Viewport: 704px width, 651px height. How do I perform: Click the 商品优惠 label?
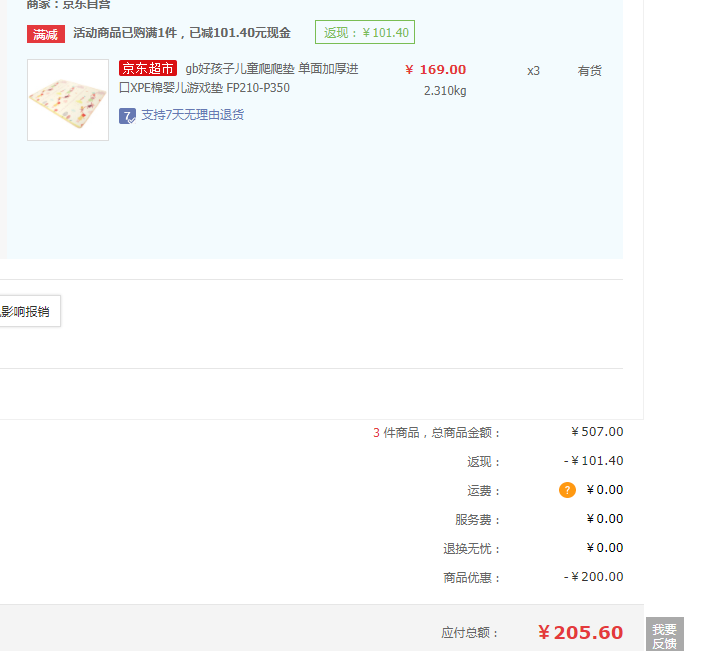click(x=471, y=577)
